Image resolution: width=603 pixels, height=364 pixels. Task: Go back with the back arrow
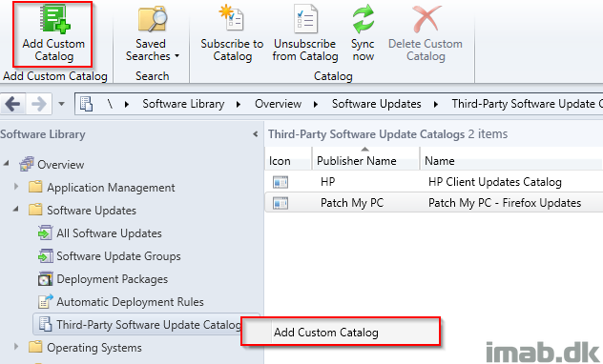(12, 104)
